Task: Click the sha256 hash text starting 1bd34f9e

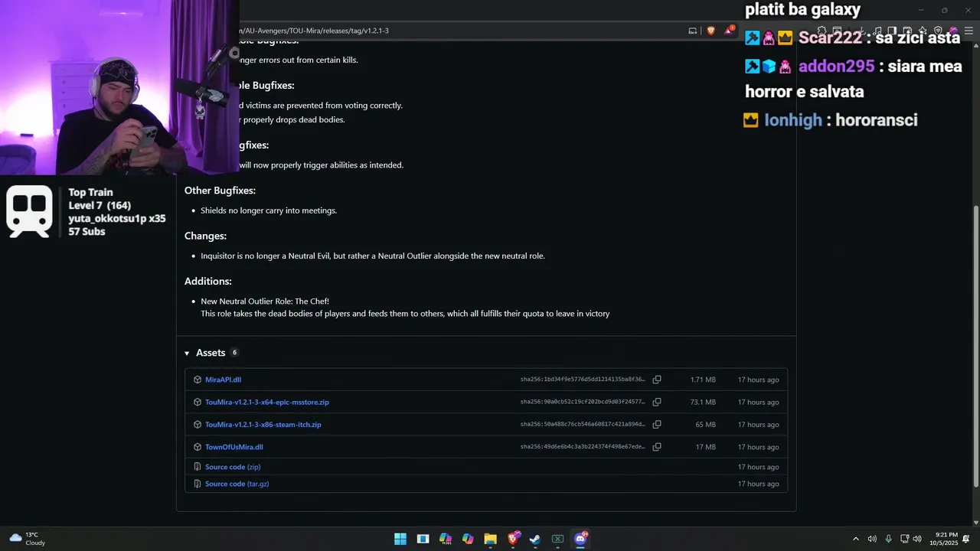Action: (x=583, y=380)
